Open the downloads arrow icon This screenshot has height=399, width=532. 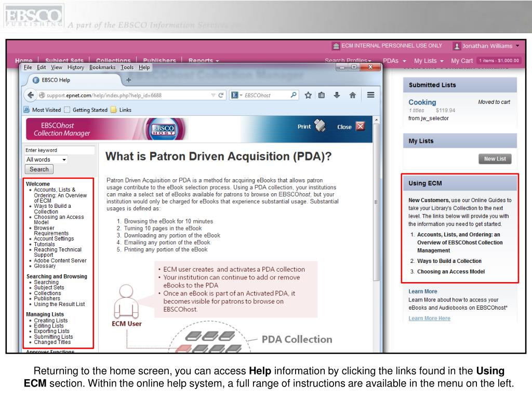337,96
